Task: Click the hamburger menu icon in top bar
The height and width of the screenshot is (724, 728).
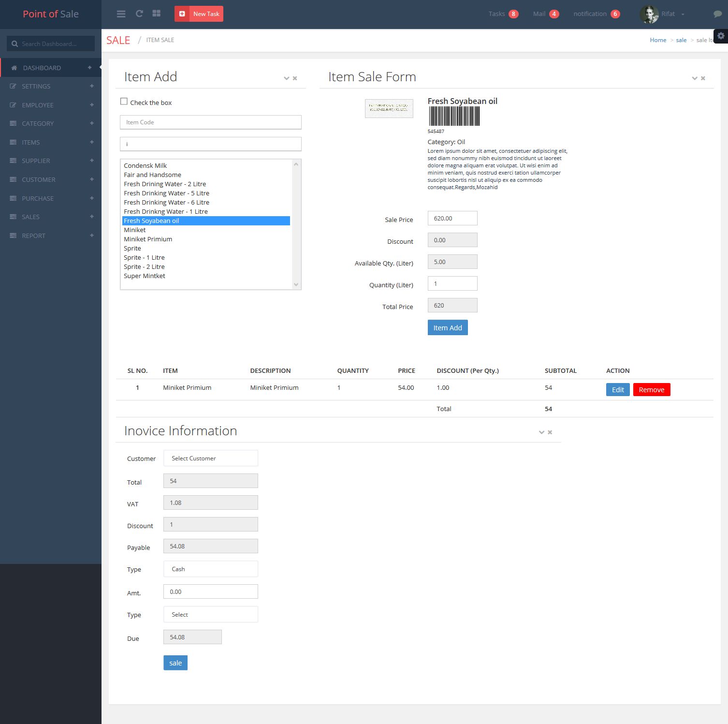Action: [121, 14]
